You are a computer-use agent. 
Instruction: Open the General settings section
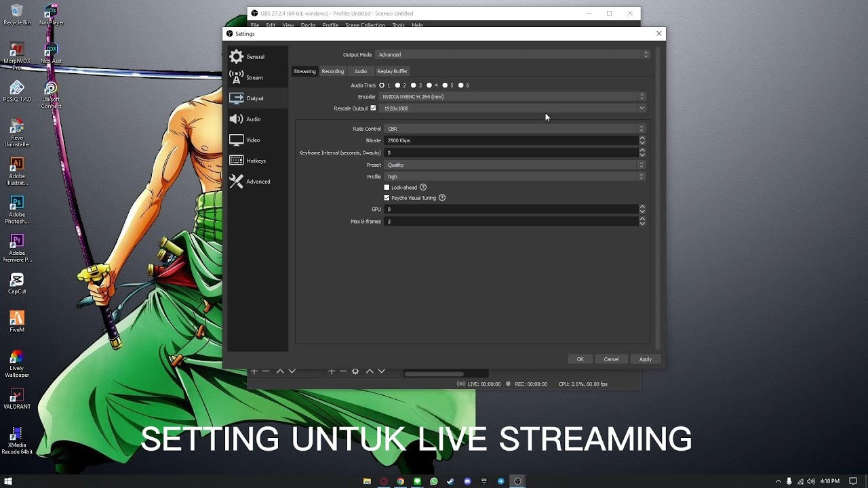tap(258, 57)
